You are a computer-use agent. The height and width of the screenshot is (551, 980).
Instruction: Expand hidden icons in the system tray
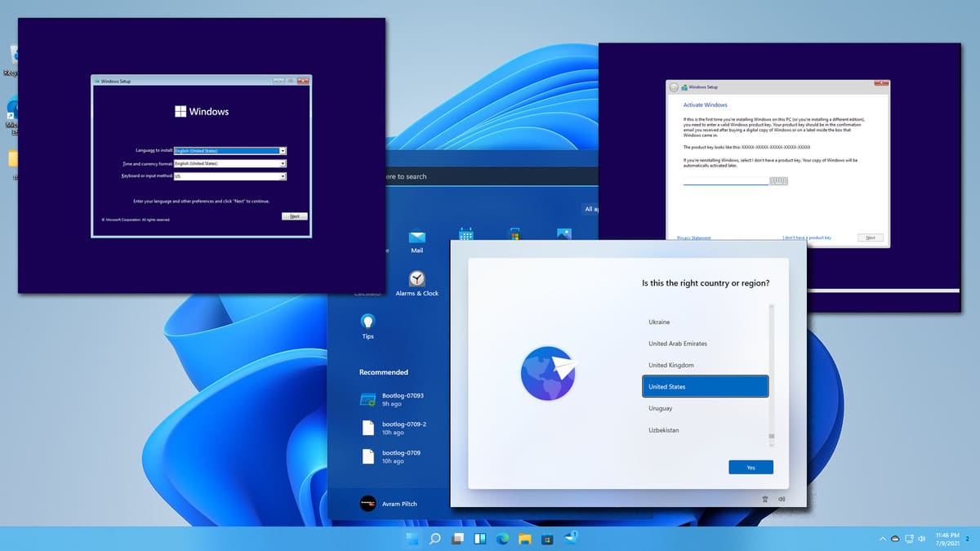point(882,539)
